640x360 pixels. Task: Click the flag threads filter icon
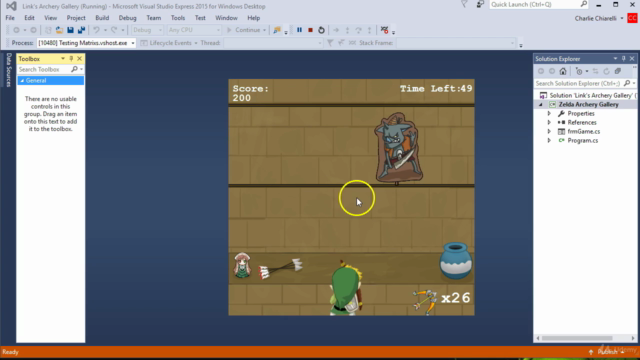click(x=330, y=43)
